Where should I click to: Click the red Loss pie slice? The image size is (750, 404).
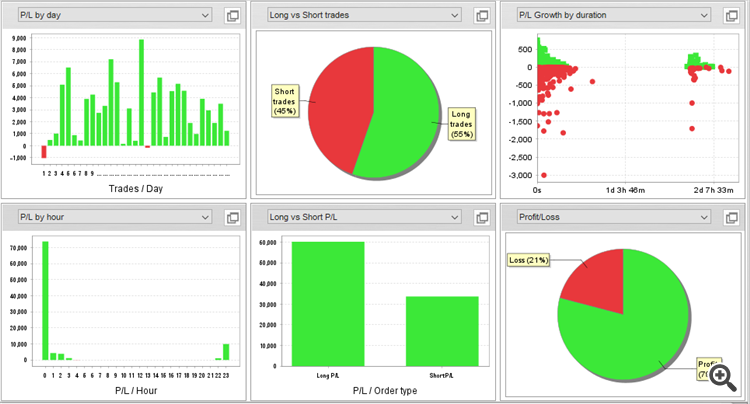tap(598, 282)
